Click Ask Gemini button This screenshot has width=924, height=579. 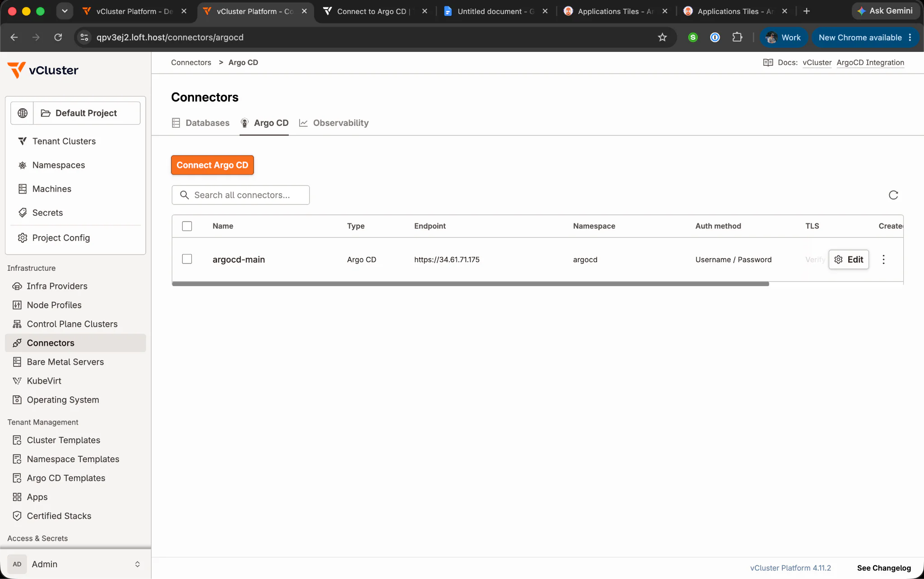[x=885, y=11]
